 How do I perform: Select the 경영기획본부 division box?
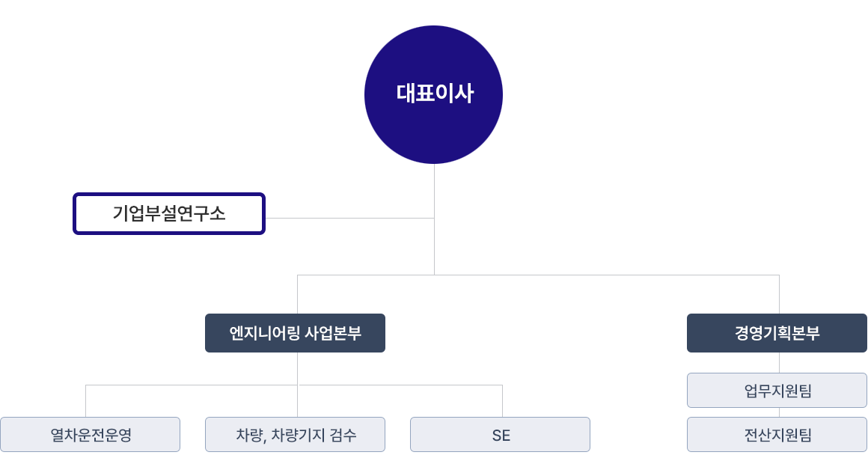[x=777, y=333]
